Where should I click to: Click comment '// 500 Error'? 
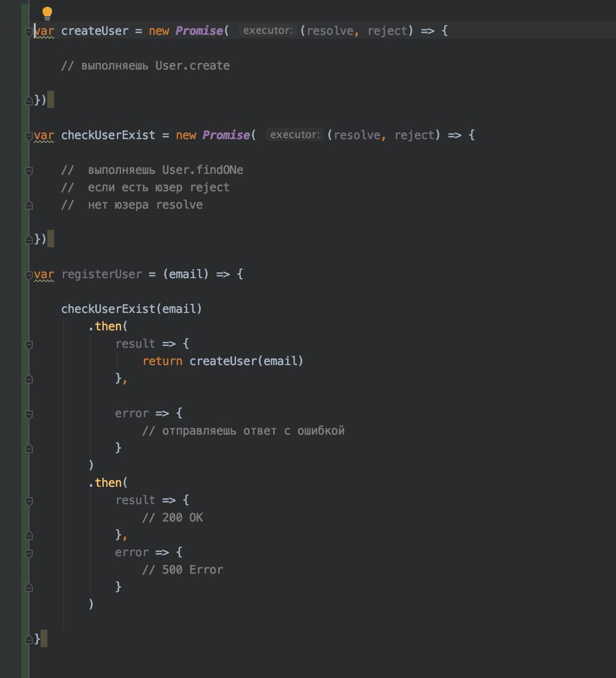183,570
